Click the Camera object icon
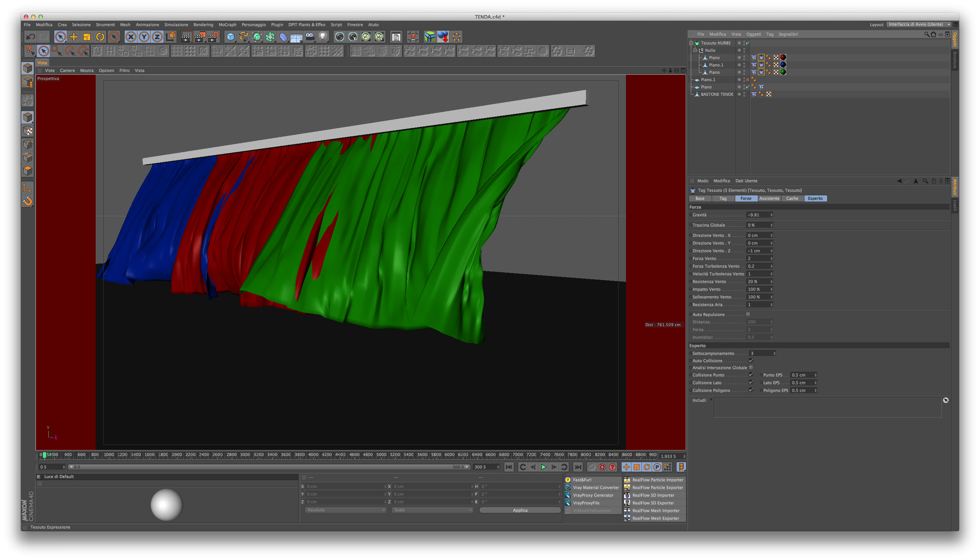This screenshot has height=560, width=980. (x=310, y=37)
